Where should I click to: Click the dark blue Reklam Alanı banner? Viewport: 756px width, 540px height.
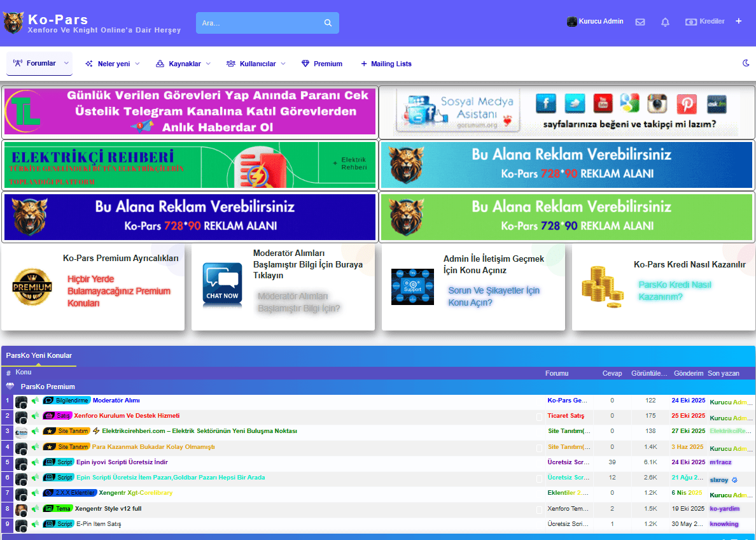click(190, 217)
